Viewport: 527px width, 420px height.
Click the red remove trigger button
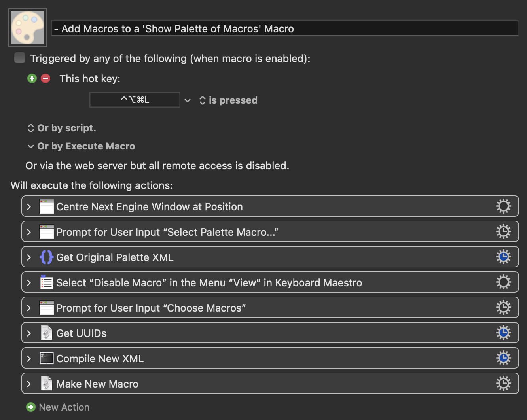(45, 78)
